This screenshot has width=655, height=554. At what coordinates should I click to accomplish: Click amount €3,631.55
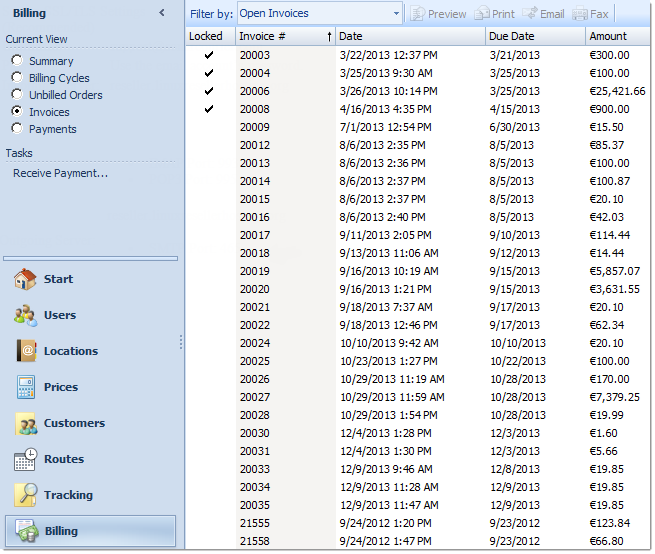614,289
